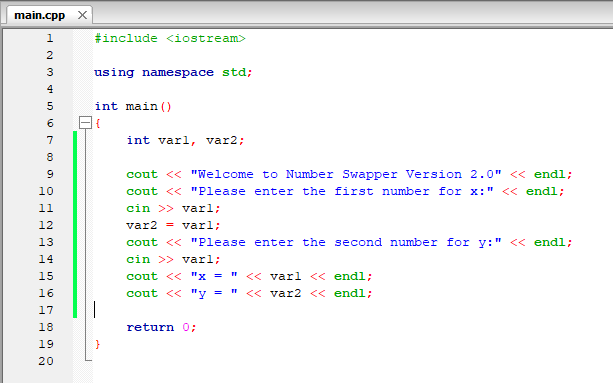Click line number 12 in the gutter
This screenshot has width=613, height=383.
(46, 225)
